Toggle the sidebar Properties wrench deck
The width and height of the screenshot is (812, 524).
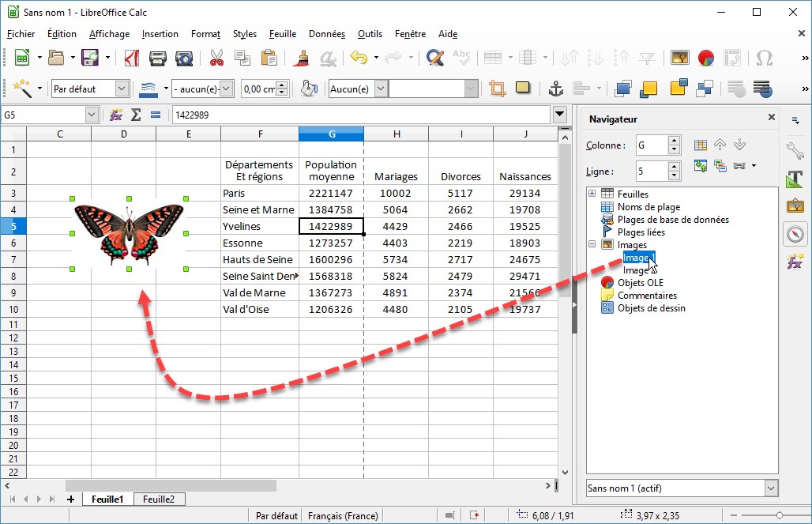click(795, 150)
